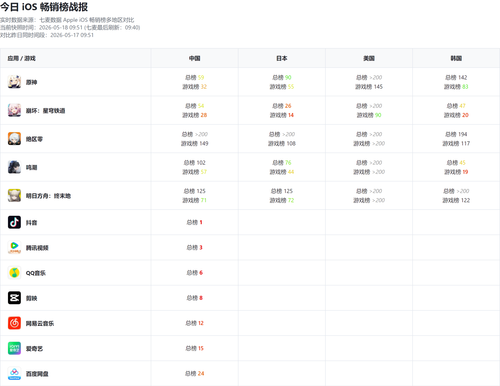Click 抖音 China value 总榜 1
The width and height of the screenshot is (500, 386).
pyautogui.click(x=195, y=222)
